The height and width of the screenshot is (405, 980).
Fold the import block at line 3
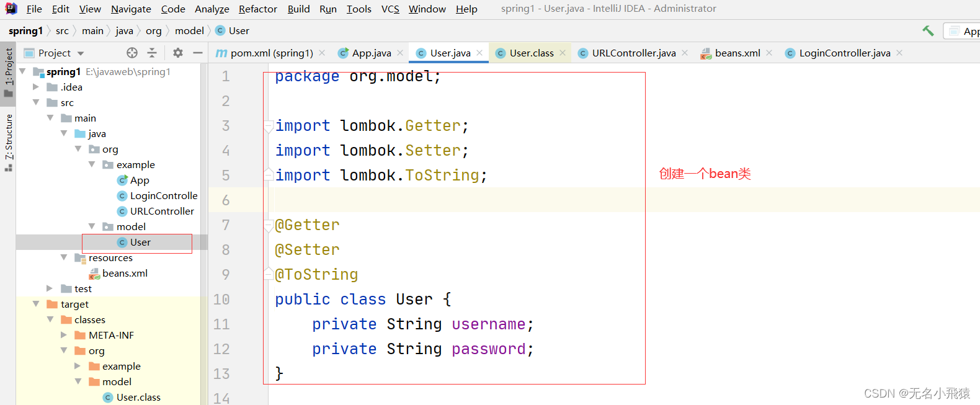click(269, 126)
